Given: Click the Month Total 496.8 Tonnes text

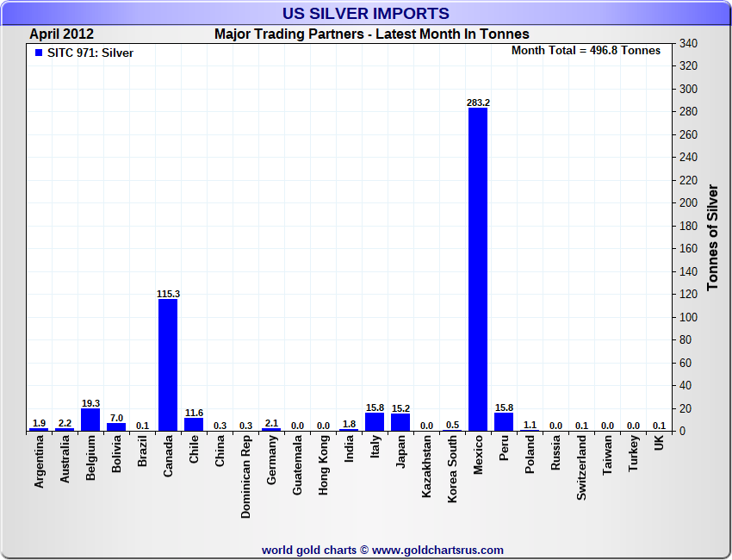Looking at the screenshot, I should click(x=586, y=51).
